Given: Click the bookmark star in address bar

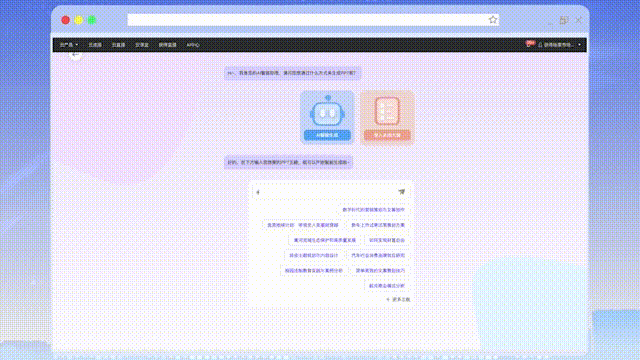Looking at the screenshot, I should click(493, 20).
